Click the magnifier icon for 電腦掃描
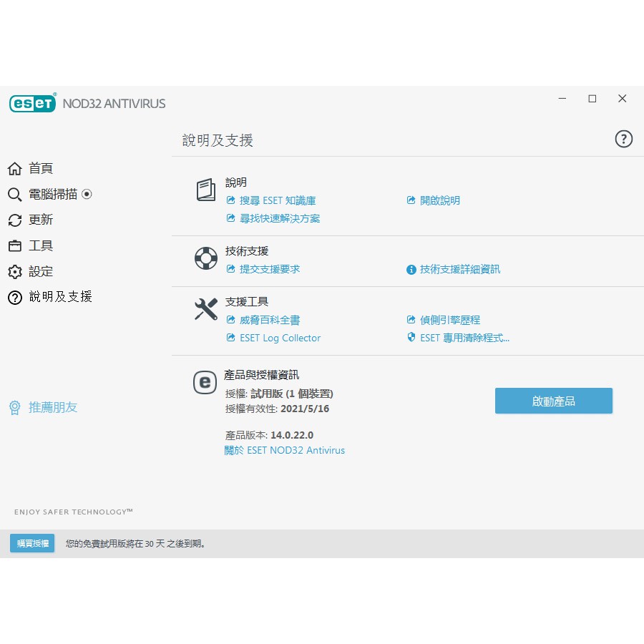The image size is (644, 644). 15,194
